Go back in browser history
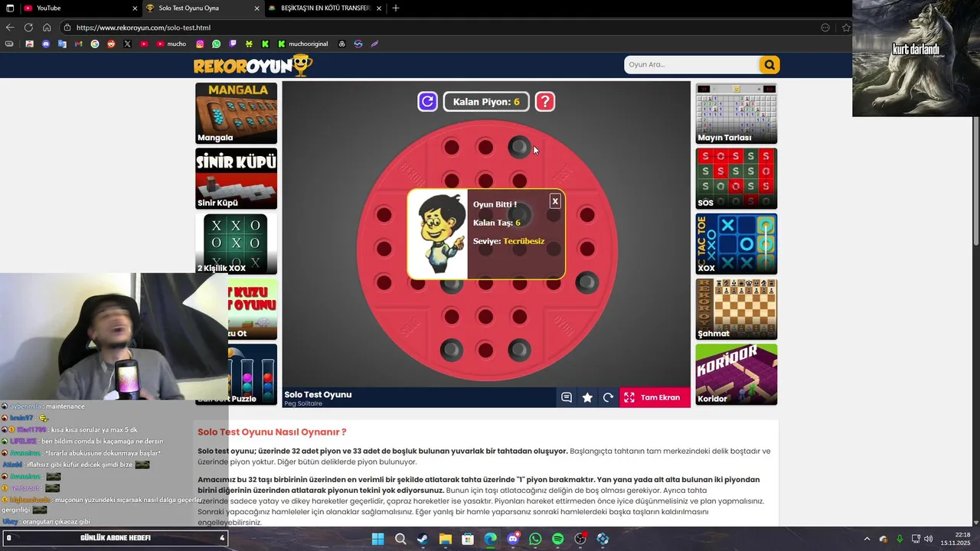Image resolution: width=980 pixels, height=551 pixels. coord(10,28)
